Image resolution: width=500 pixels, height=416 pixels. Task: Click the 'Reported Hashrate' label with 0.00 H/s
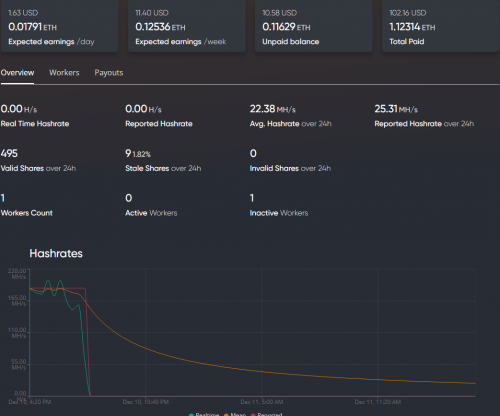click(159, 124)
